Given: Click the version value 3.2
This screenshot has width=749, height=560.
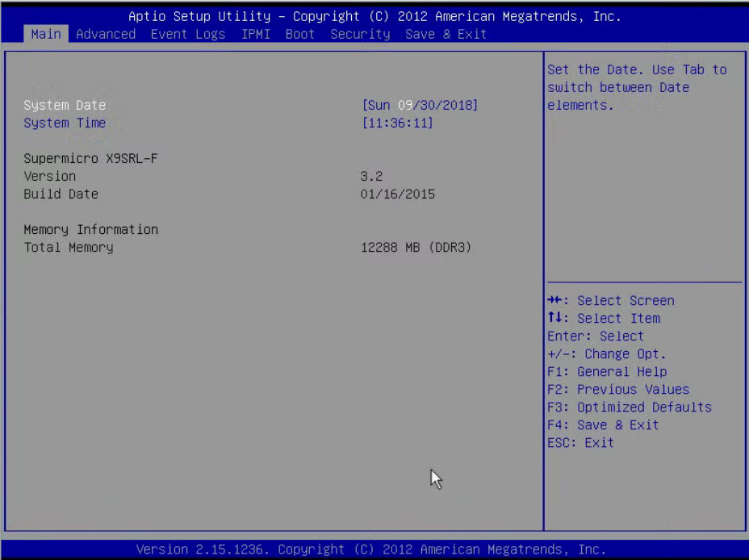Looking at the screenshot, I should (371, 176).
